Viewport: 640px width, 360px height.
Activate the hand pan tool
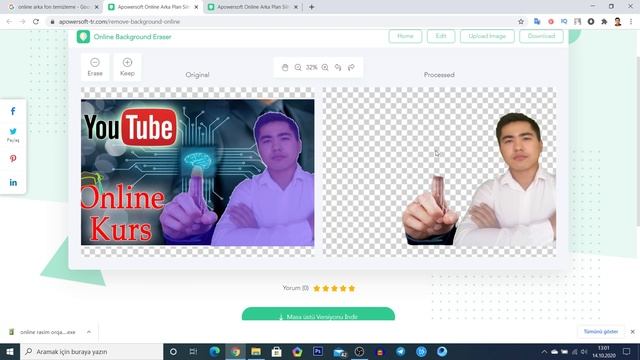point(285,67)
